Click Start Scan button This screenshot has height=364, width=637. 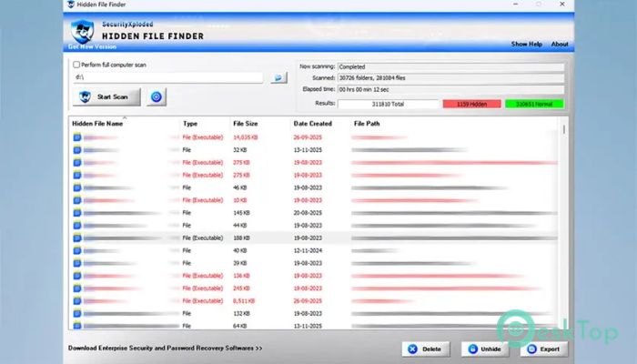[x=106, y=97]
